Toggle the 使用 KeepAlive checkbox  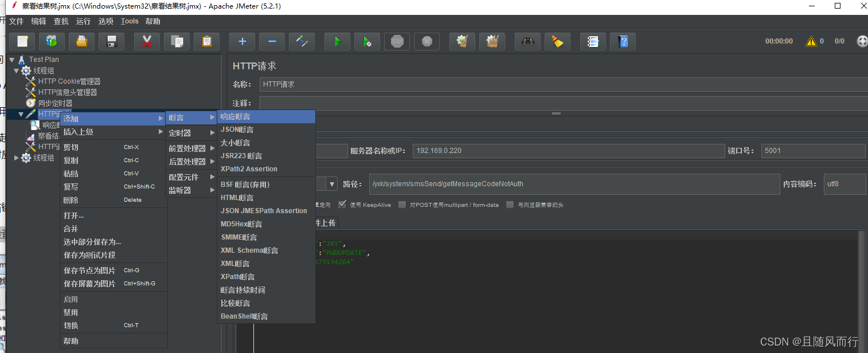tap(342, 205)
